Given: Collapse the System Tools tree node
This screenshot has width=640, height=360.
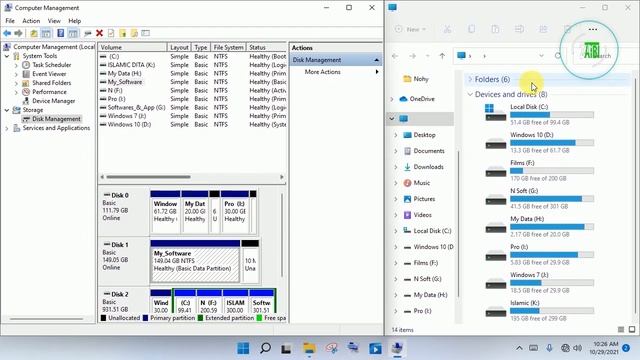Looking at the screenshot, I should (x=7, y=56).
